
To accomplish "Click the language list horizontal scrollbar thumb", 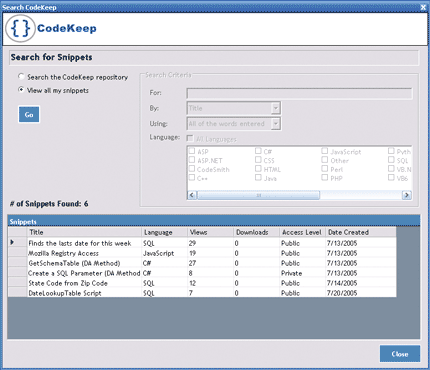I will (258, 195).
